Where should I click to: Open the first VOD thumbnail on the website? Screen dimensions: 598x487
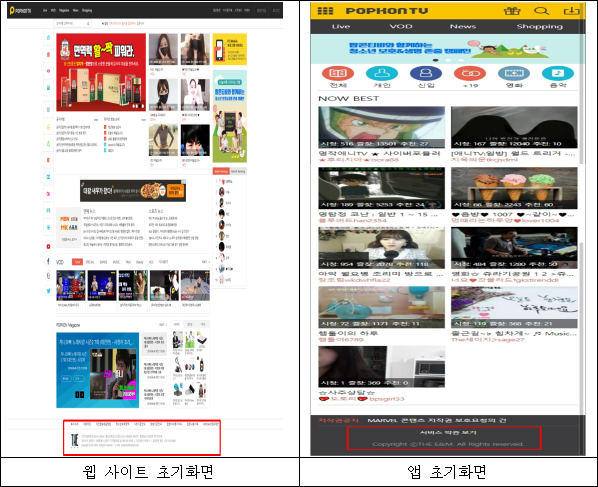[71, 285]
